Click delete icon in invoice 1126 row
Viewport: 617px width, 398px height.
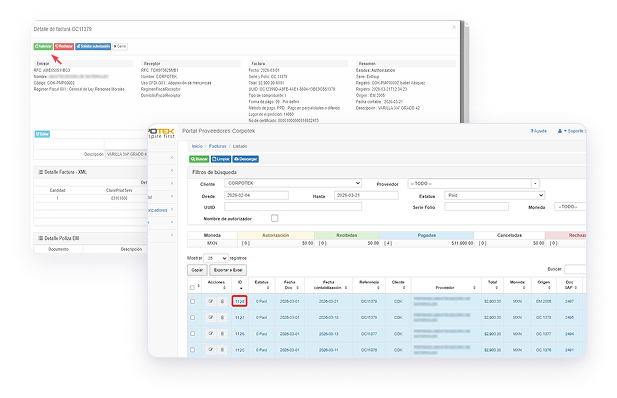(x=222, y=333)
